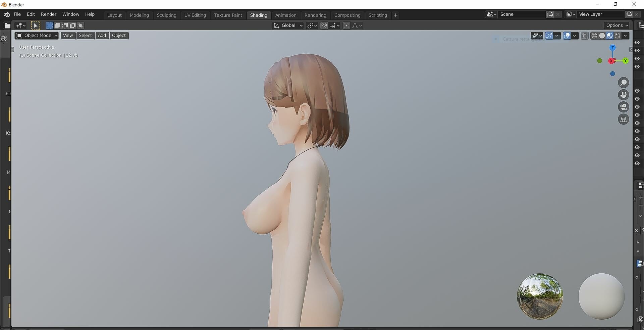Open the file browser editor icon at left
This screenshot has height=330, width=644.
(x=7, y=26)
